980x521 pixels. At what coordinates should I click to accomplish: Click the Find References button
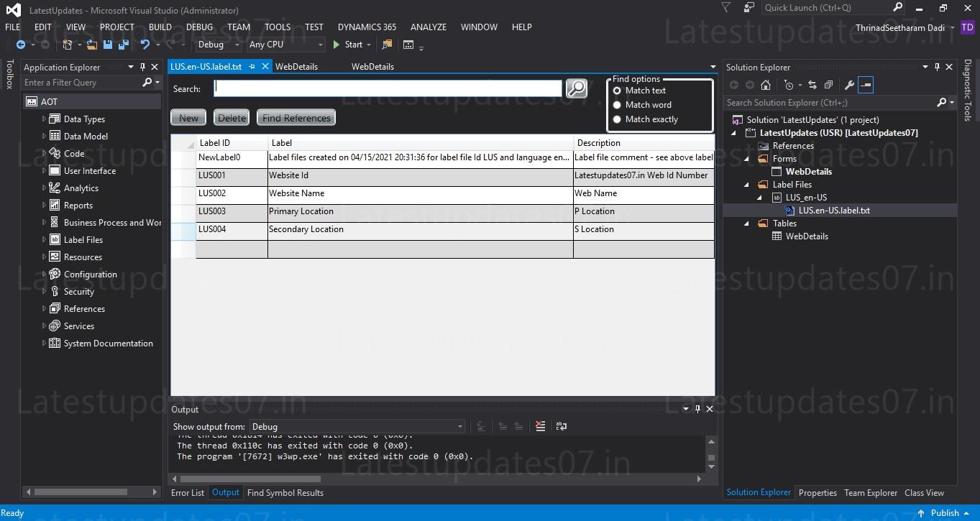coord(296,117)
